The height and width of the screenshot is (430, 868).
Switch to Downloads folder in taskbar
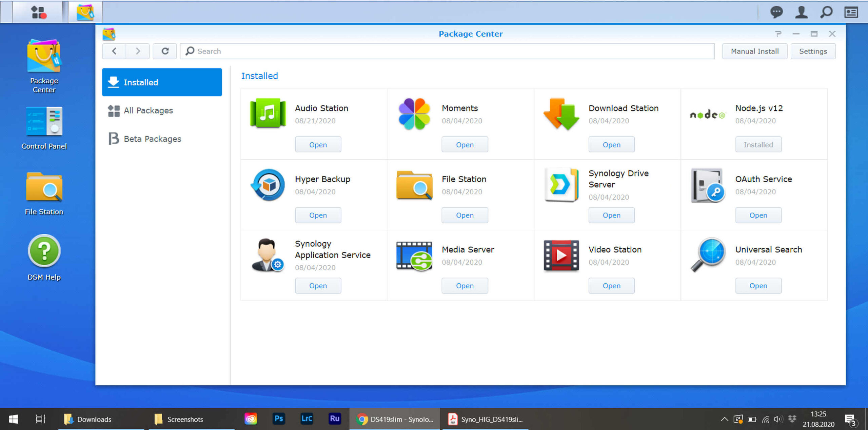click(x=102, y=419)
